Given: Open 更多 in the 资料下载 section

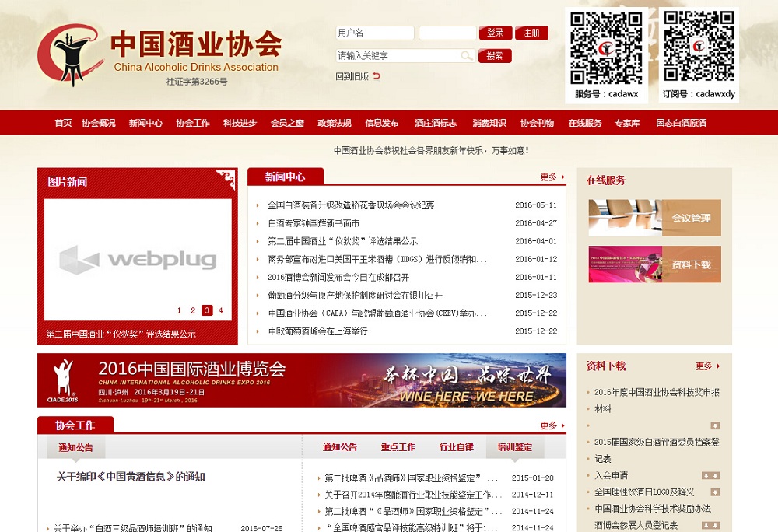Looking at the screenshot, I should click(x=707, y=366).
